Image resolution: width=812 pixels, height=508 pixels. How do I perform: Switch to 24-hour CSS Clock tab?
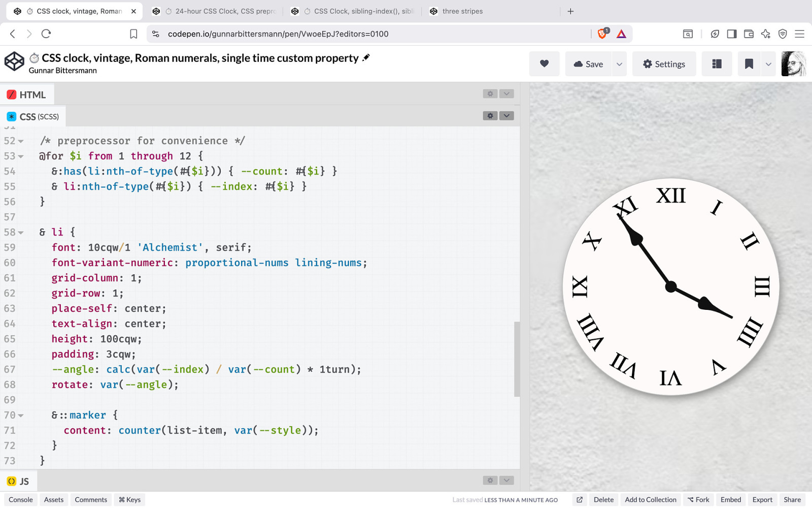224,11
